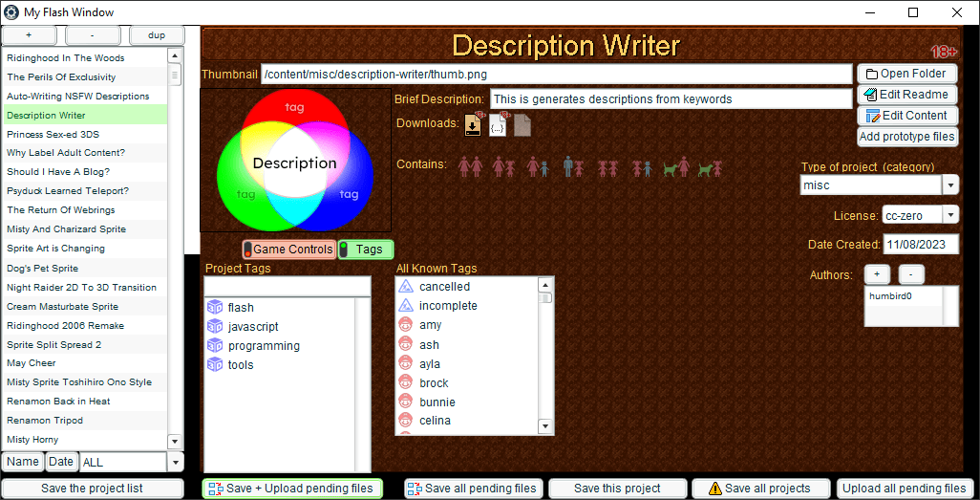Pick the incomplete tag from All Known Tags
Image resolution: width=980 pixels, height=500 pixels.
[467, 305]
